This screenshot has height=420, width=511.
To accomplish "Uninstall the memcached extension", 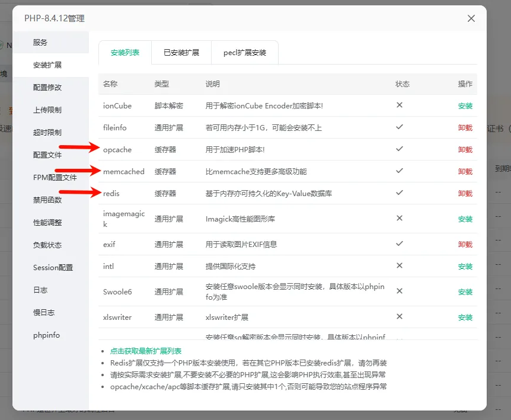I will (465, 172).
